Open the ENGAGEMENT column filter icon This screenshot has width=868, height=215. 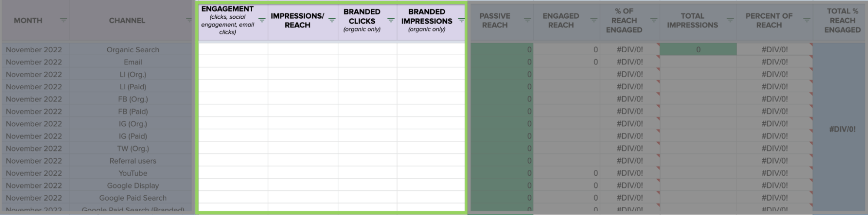coord(262,20)
